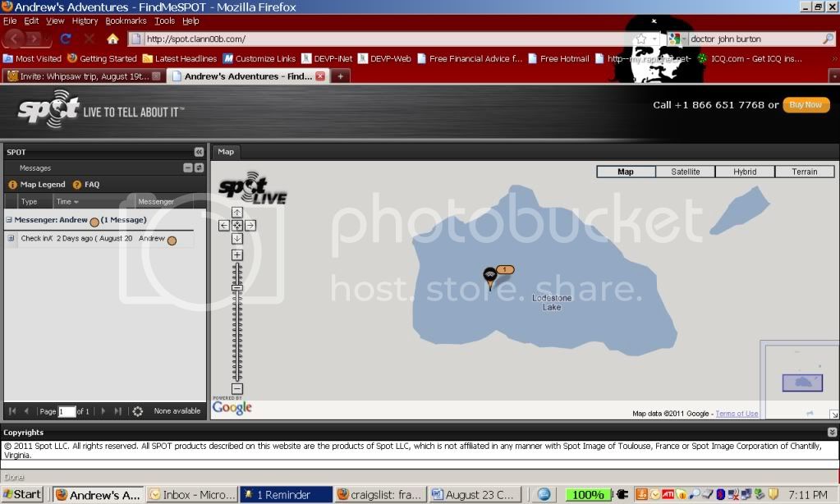Viewport: 840px width, 504px height.
Task: Zoom out using the map minus button
Action: [237, 389]
